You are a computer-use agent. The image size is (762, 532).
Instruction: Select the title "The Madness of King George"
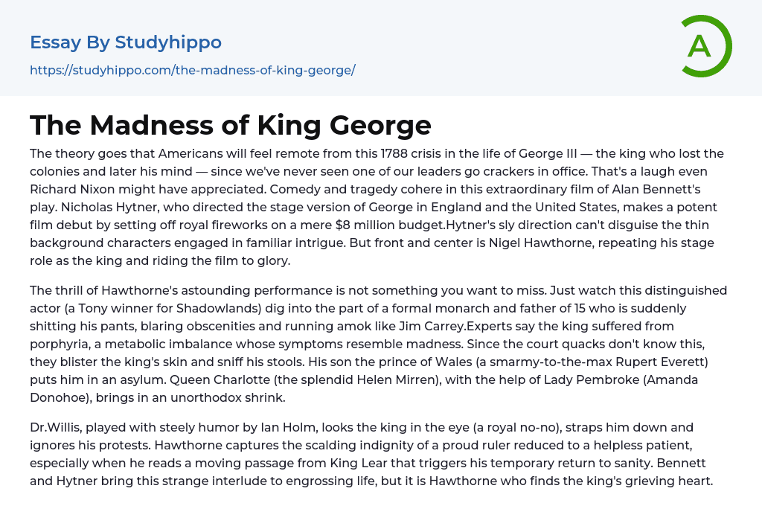[x=231, y=125]
